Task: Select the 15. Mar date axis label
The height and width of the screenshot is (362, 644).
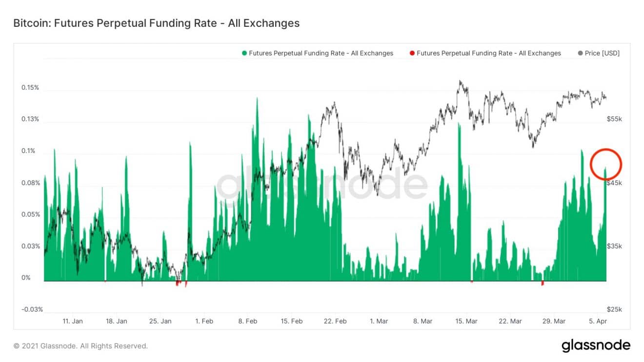Action: coord(466,321)
